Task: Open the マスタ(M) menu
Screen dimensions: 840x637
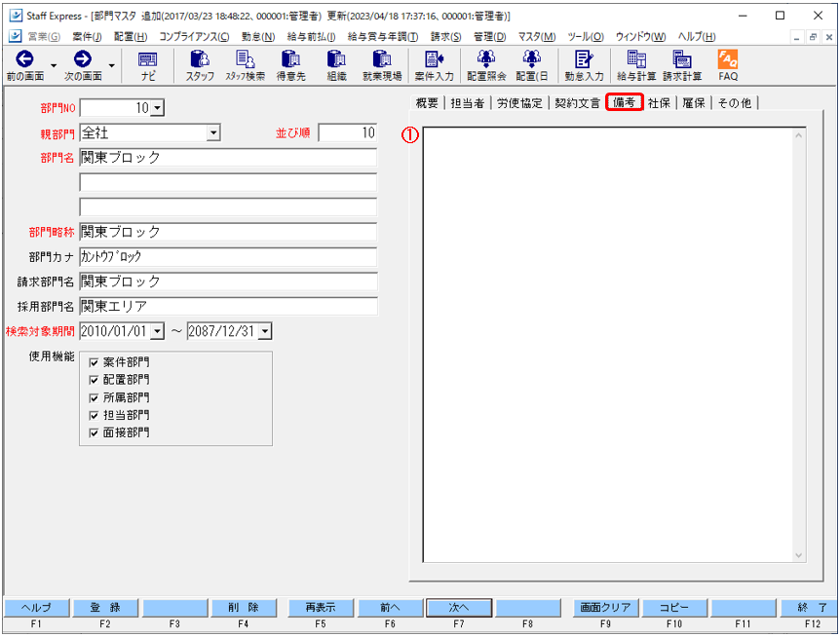Action: pos(536,37)
